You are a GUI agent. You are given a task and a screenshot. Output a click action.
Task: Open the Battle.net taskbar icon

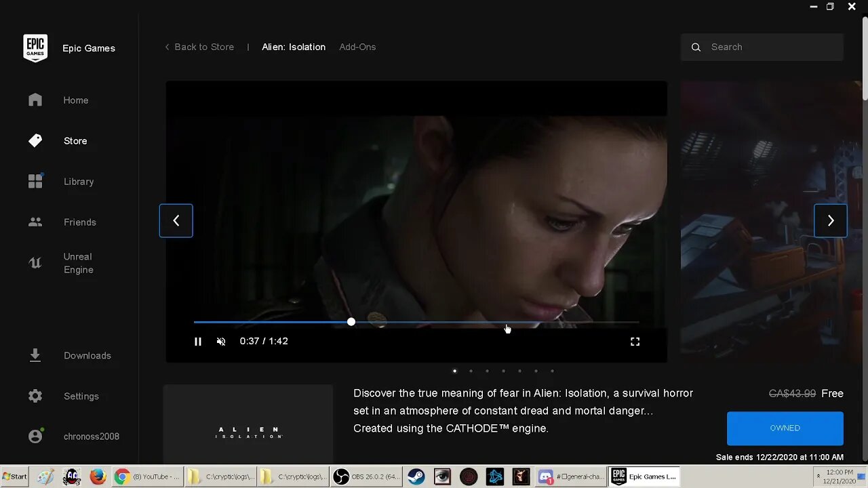495,477
